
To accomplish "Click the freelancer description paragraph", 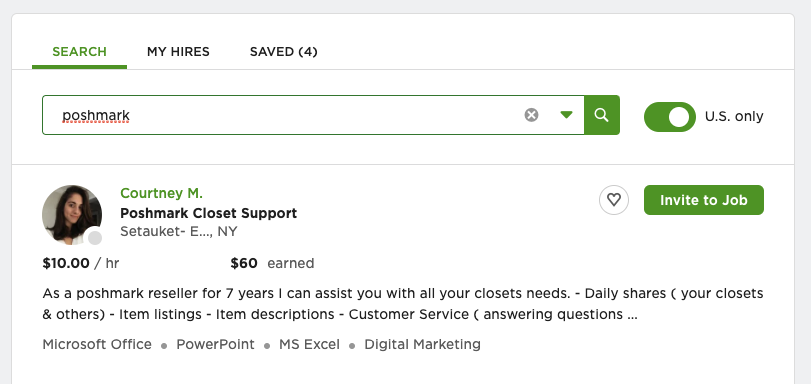I will (x=403, y=304).
